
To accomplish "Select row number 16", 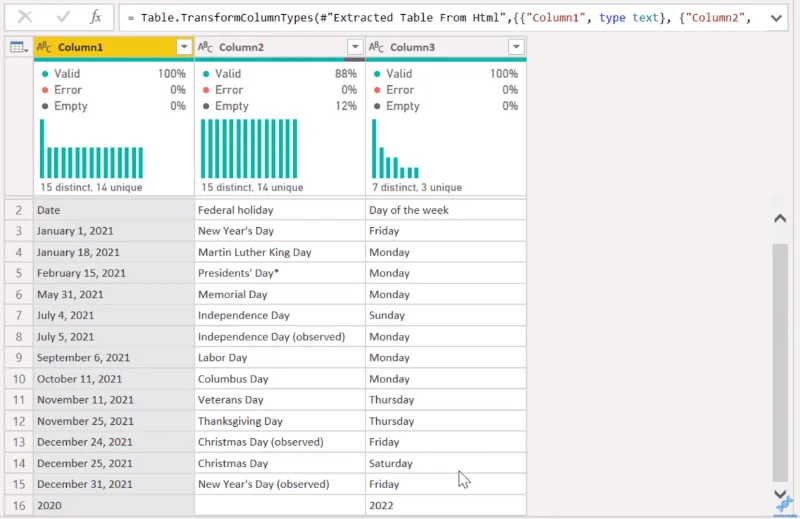I will tap(19, 505).
